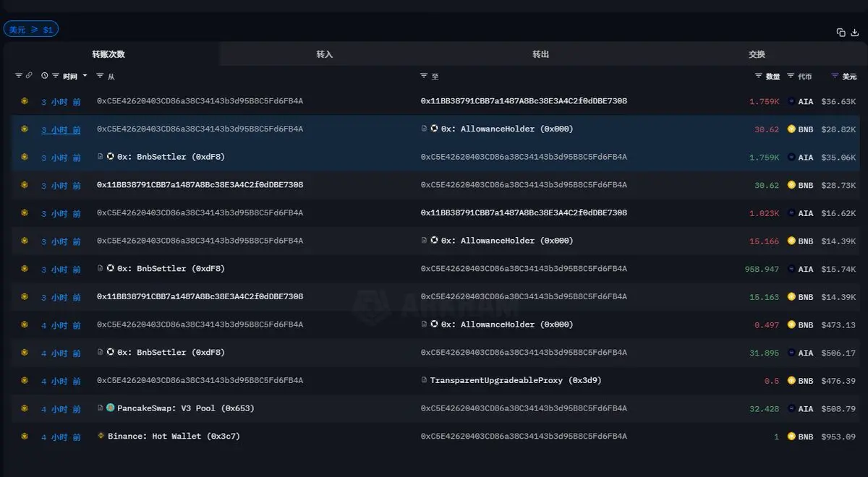This screenshot has height=477, width=868.
Task: Click contract document icon before TransparentUpgradeableProxy
Action: pyautogui.click(x=425, y=380)
